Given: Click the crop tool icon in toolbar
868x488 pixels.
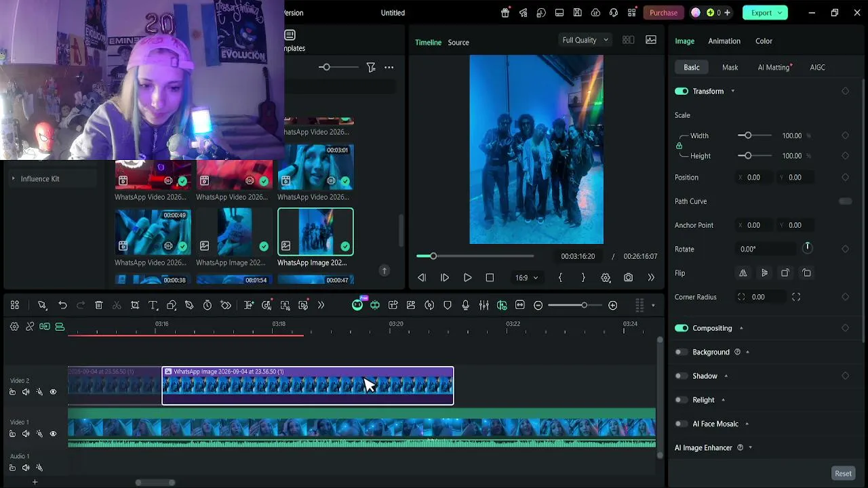Looking at the screenshot, I should (135, 306).
